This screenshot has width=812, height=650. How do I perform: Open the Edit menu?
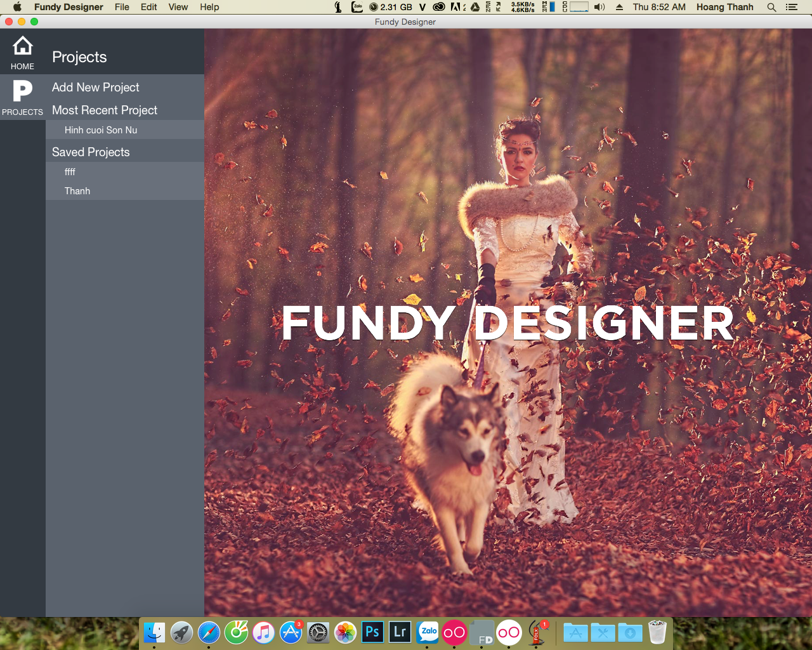149,7
